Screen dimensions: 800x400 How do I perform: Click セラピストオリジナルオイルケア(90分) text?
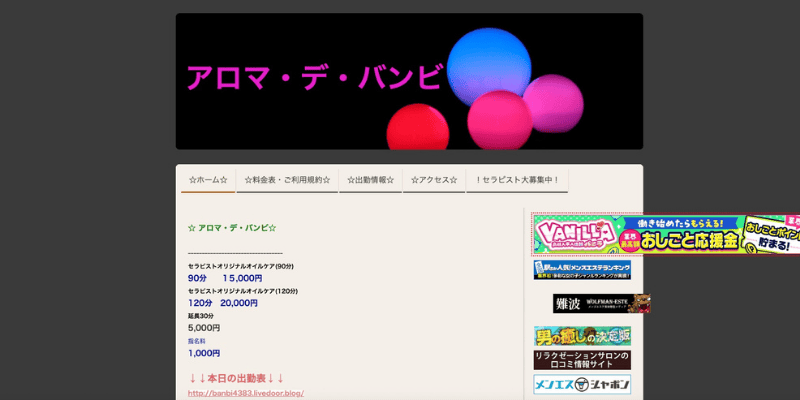pyautogui.click(x=241, y=266)
